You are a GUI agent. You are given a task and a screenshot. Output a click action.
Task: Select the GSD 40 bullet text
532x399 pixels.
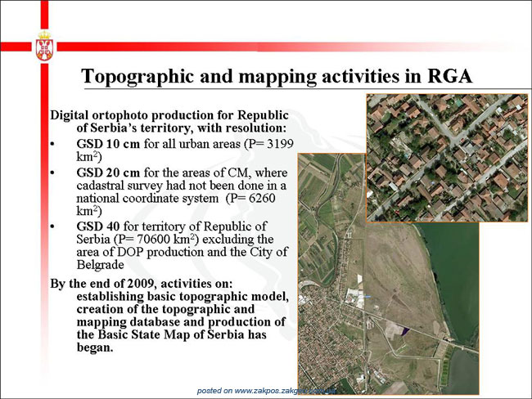point(183,245)
